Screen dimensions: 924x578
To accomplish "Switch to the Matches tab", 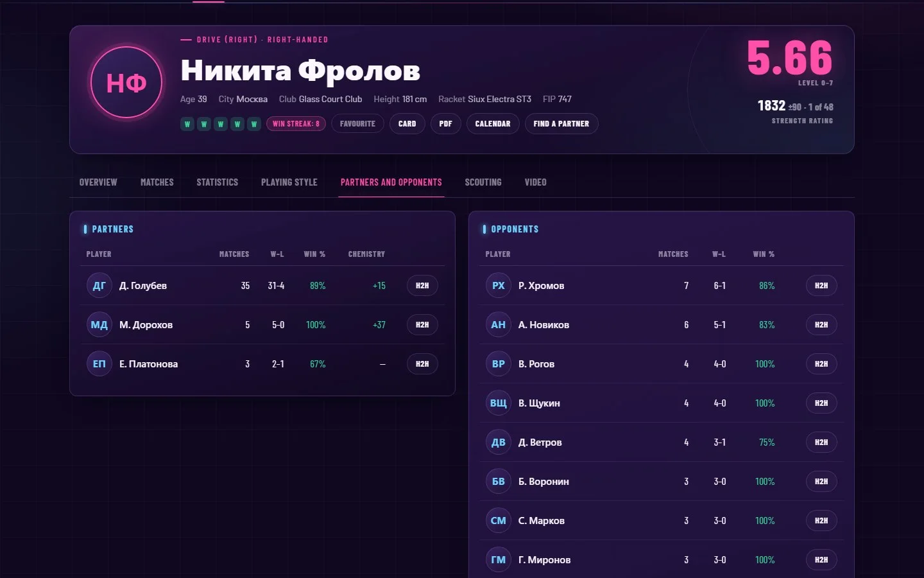I will coord(157,182).
